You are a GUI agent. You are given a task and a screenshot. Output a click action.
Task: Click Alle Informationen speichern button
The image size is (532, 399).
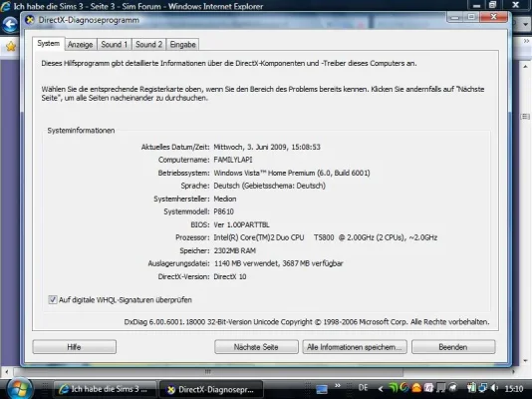pos(355,347)
